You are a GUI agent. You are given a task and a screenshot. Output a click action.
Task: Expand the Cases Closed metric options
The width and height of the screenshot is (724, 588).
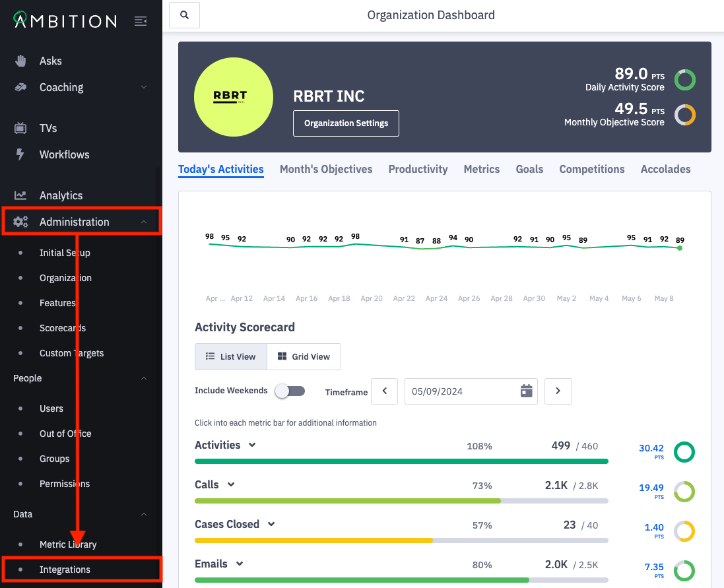[x=272, y=524]
